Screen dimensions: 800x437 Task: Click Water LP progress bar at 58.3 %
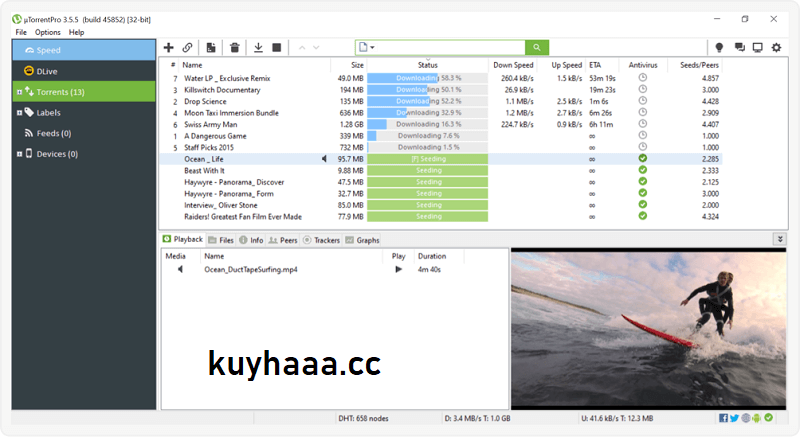pos(428,78)
